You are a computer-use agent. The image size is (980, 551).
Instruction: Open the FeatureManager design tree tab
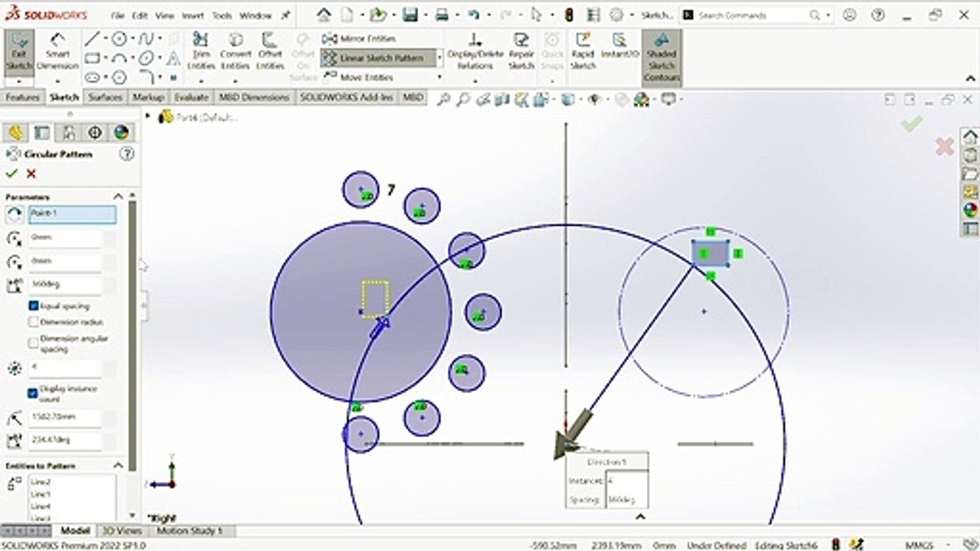tap(16, 132)
